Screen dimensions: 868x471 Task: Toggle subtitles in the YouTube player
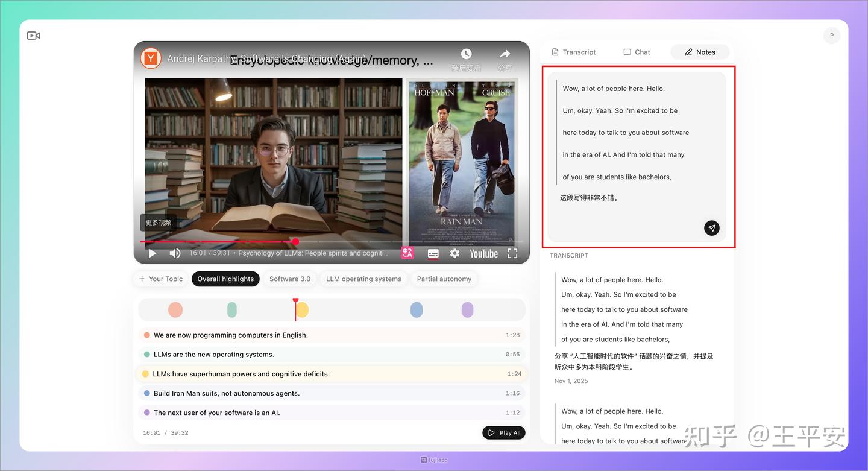point(433,253)
